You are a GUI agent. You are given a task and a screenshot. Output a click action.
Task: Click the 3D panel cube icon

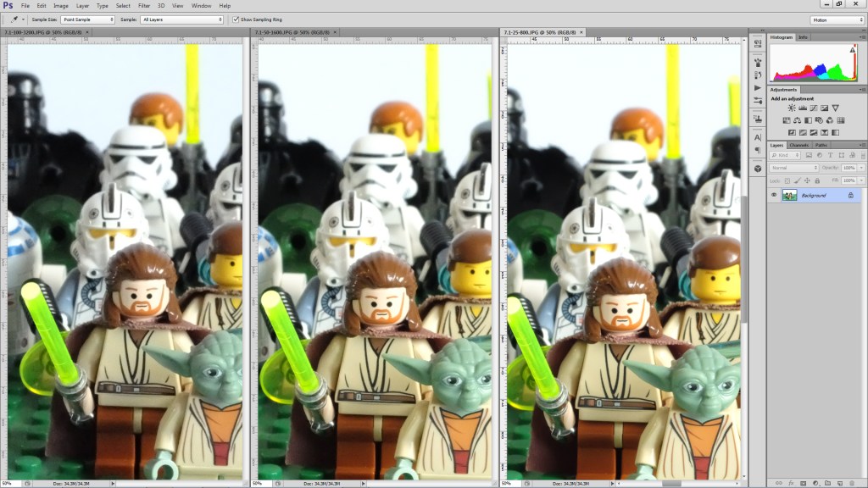click(758, 168)
